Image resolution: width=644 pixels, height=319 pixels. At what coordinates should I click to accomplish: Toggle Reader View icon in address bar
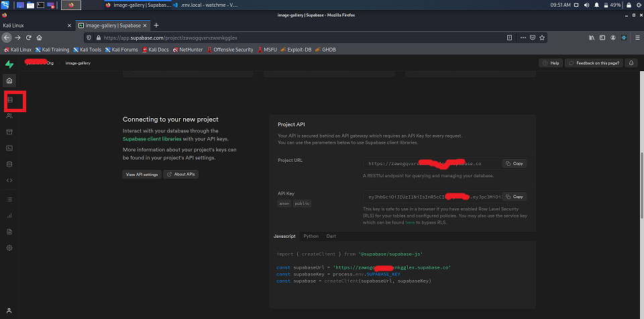point(509,38)
